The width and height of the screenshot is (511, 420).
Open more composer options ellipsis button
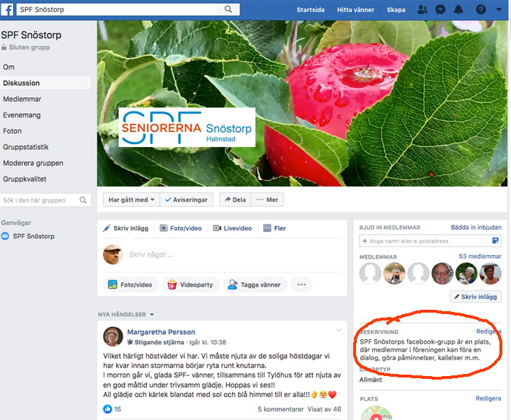click(302, 285)
